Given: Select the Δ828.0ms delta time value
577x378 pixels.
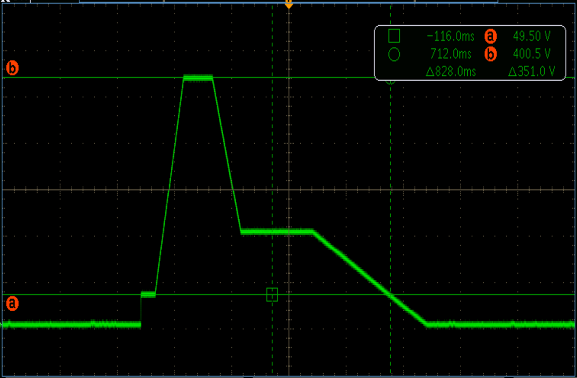Looking at the screenshot, I should point(451,71).
